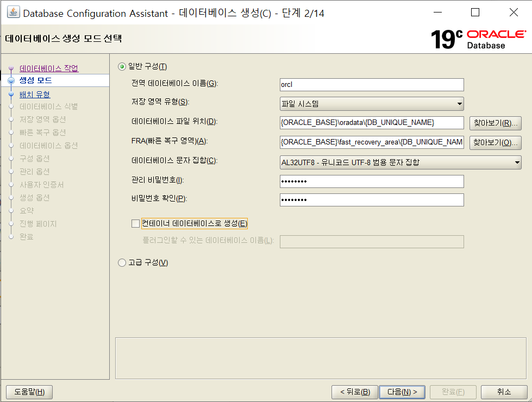Screen dimensions: 532x402
Task: Click the 생성 옵션 step label
Action: (34, 197)
